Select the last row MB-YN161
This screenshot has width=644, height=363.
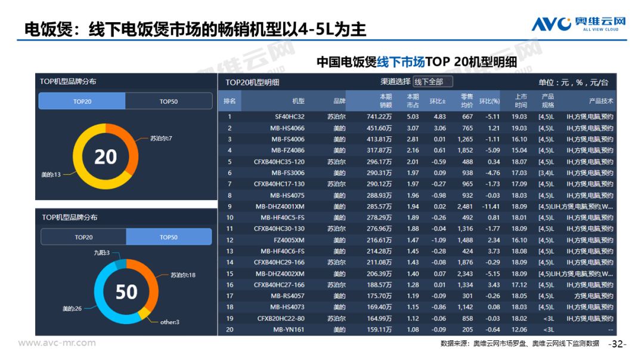pos(289,330)
